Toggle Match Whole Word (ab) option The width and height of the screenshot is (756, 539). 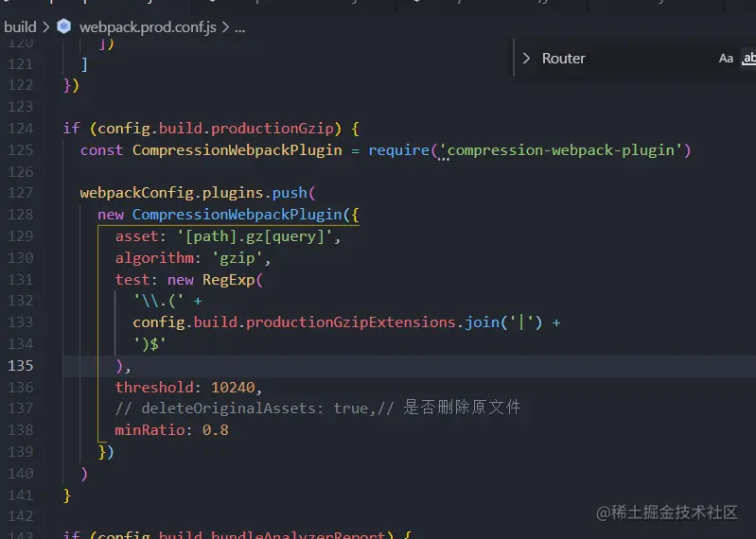pos(748,59)
